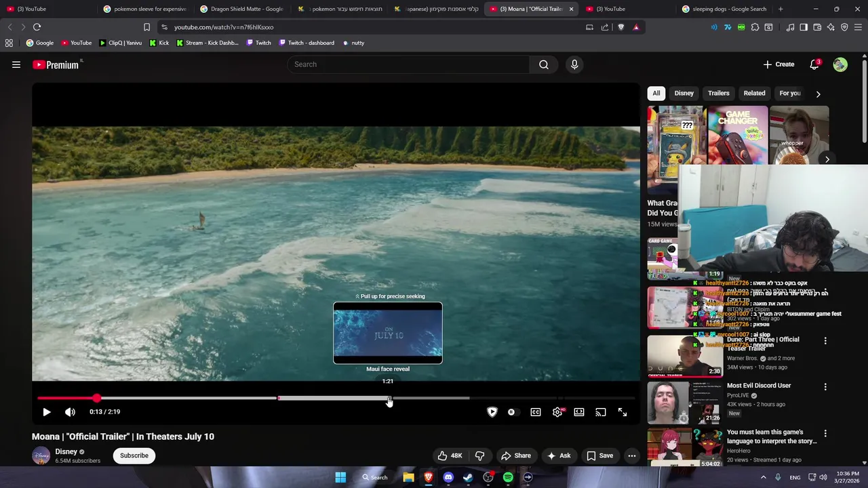Open Brave Rewards triangle icon

pos(636,27)
